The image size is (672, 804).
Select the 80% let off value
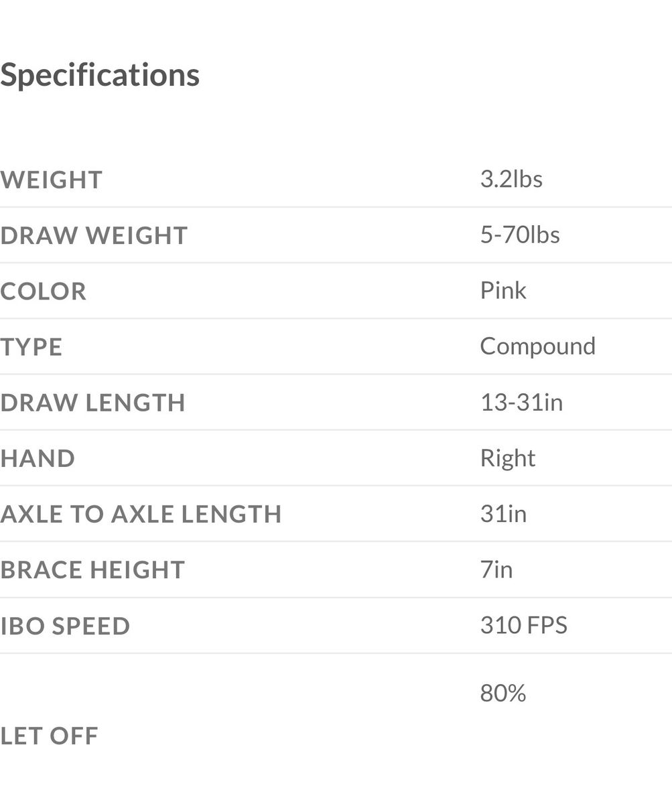tap(503, 693)
